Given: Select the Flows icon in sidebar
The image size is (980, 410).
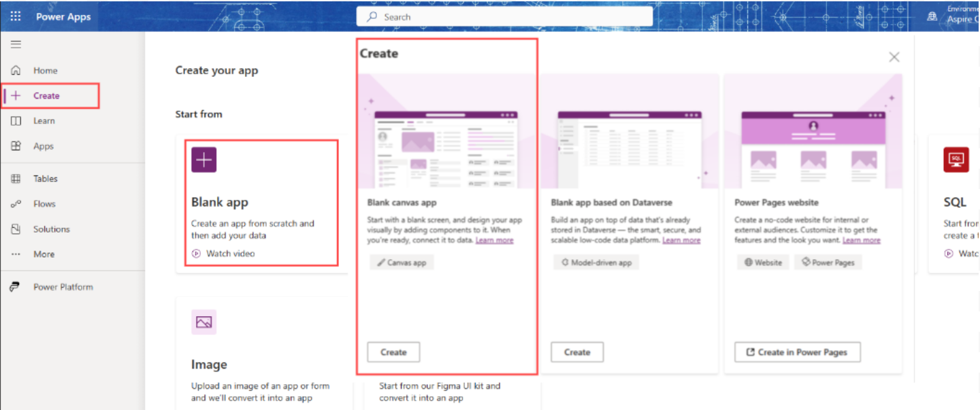Looking at the screenshot, I should click(x=16, y=204).
